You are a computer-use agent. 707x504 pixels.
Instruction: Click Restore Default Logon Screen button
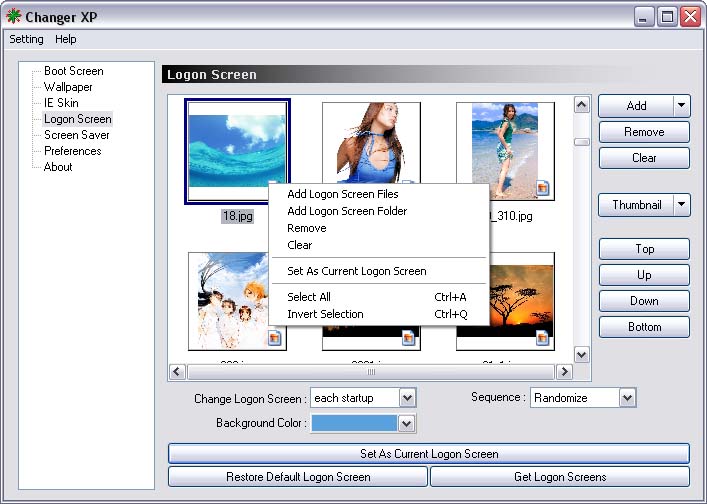(298, 477)
